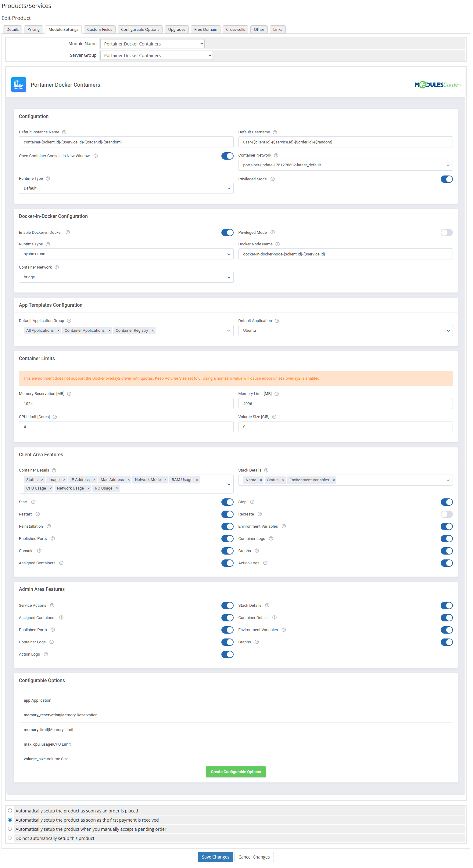Click the Volume Size [GiB] input field
The height and width of the screenshot is (868, 473).
coord(346,427)
